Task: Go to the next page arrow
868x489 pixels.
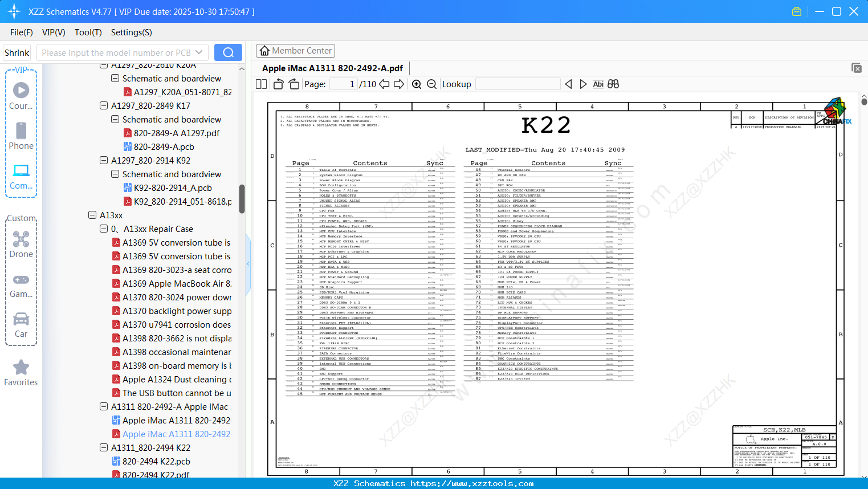Action: coord(399,84)
